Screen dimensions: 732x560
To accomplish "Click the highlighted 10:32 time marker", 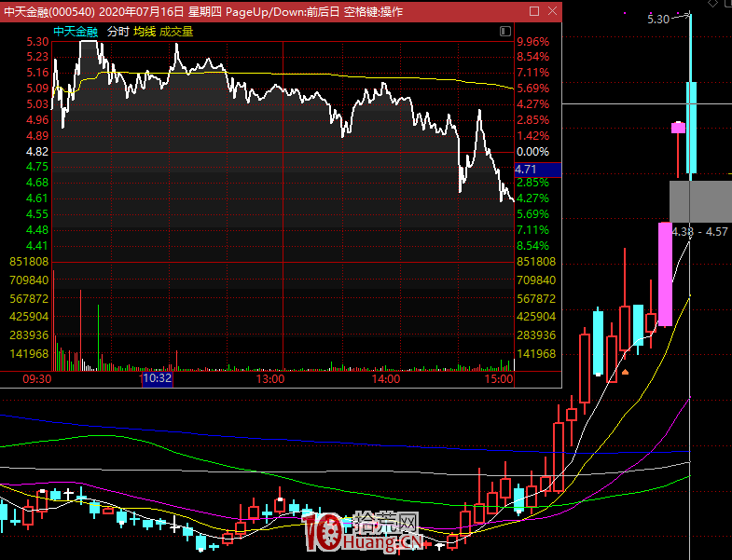I will (x=157, y=379).
